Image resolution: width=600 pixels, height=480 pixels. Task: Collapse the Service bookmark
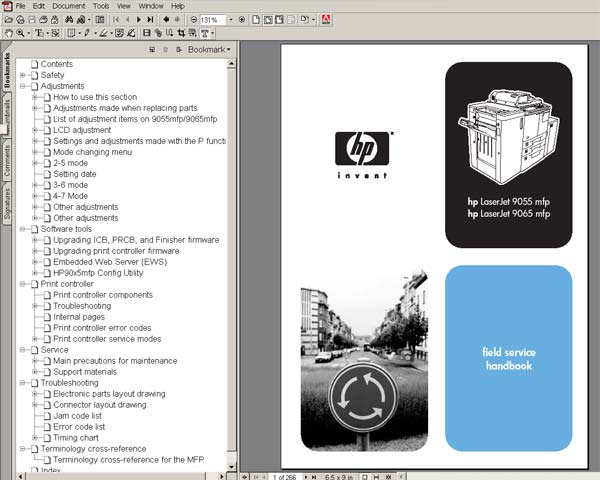(23, 350)
